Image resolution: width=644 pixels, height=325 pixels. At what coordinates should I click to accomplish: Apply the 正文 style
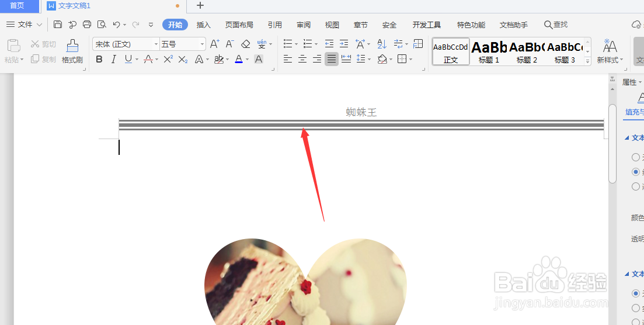pos(451,51)
